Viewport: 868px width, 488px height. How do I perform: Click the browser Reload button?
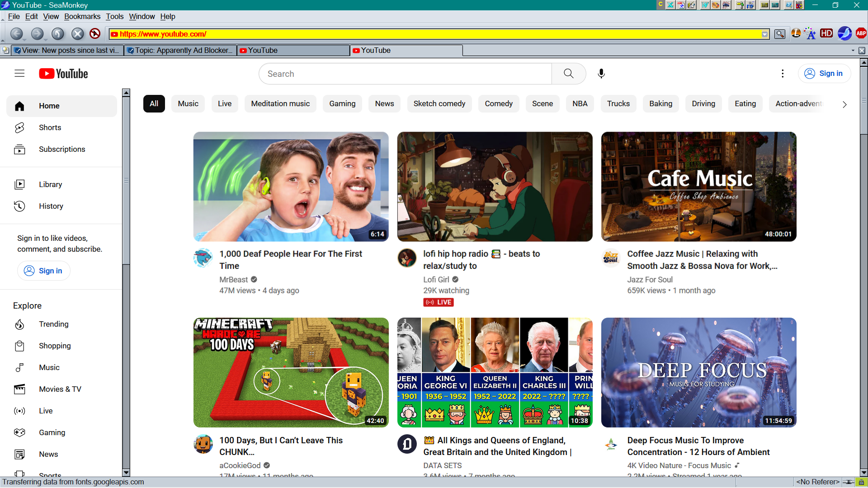[58, 34]
